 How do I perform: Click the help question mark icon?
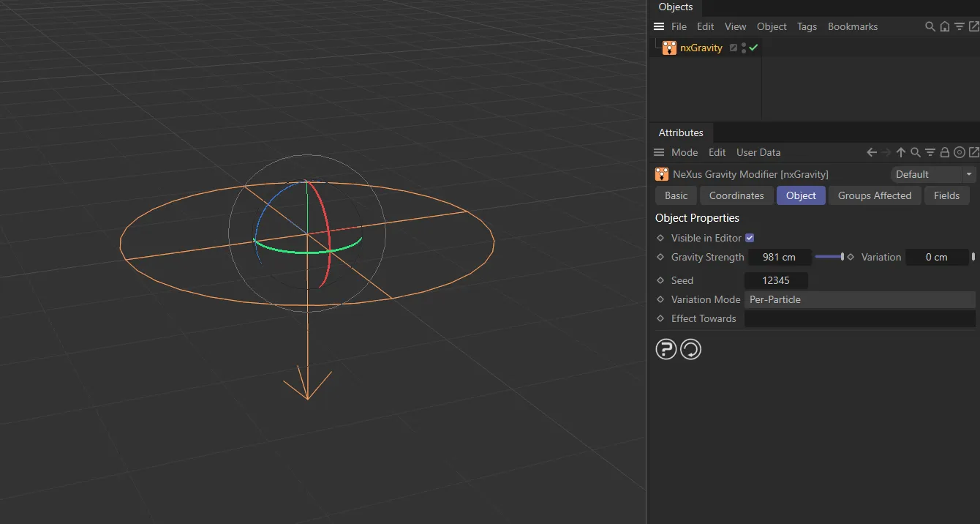(666, 350)
